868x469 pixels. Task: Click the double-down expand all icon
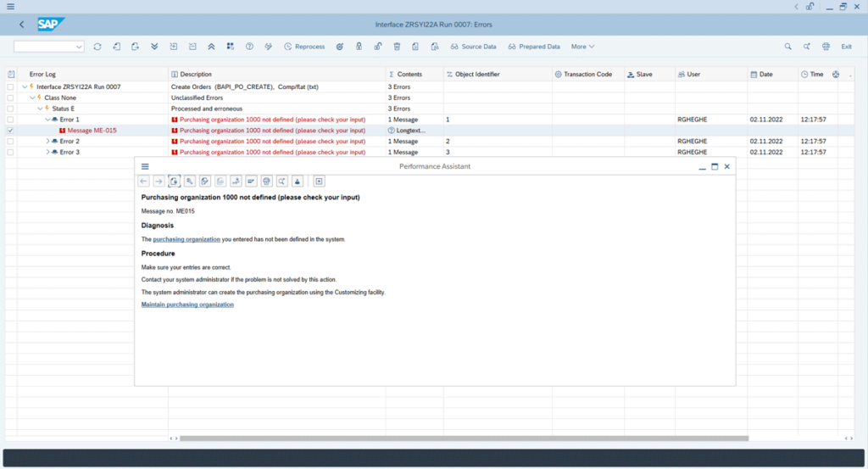[154, 47]
